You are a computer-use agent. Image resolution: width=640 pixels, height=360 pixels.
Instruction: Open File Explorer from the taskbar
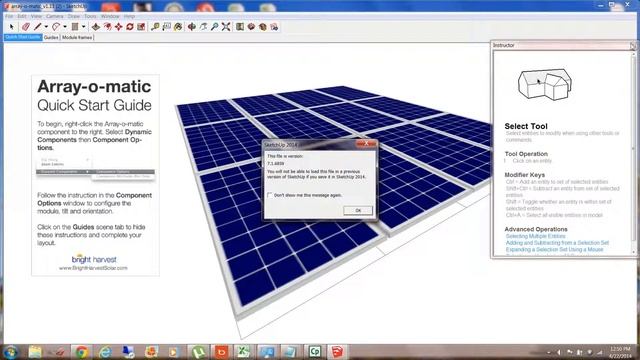[35, 351]
